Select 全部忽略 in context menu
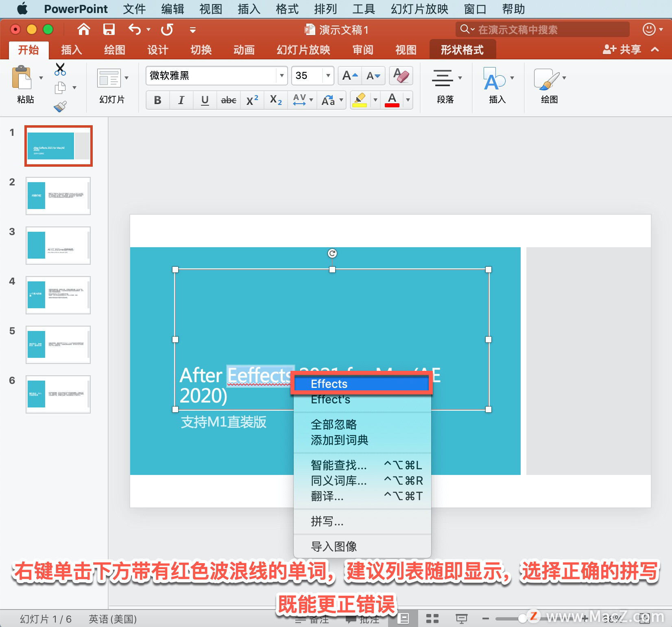672x627 pixels. tap(362, 425)
